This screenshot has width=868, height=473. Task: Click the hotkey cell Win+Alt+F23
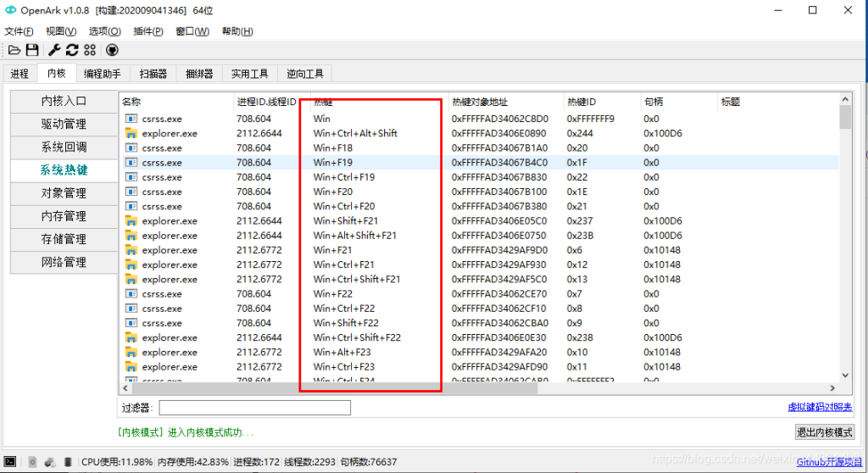pyautogui.click(x=342, y=353)
